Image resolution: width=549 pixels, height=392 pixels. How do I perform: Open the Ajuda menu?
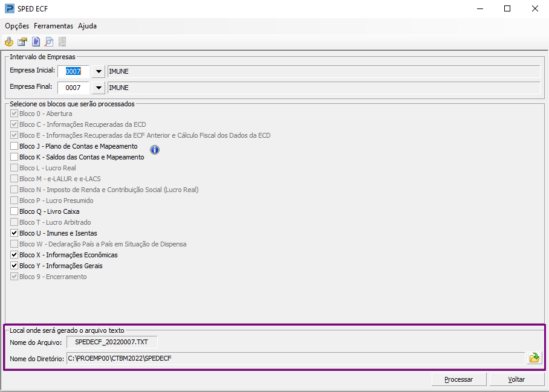click(87, 26)
